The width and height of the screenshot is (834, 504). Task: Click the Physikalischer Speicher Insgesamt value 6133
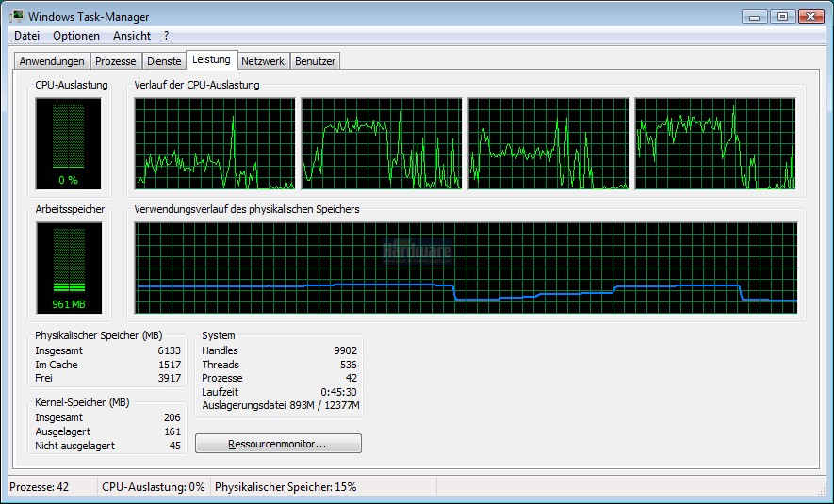click(169, 350)
